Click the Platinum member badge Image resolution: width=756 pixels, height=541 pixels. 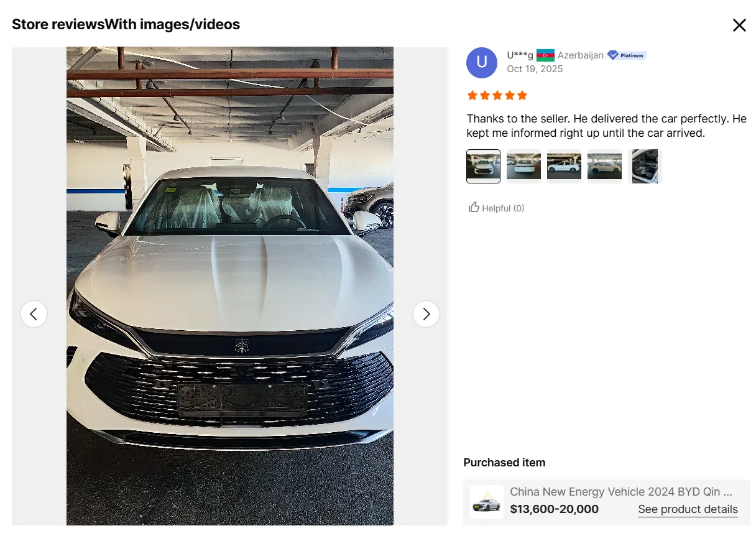coord(627,55)
